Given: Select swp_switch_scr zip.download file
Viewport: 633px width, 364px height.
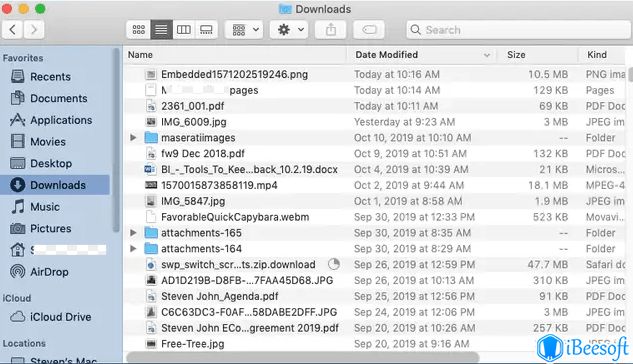Looking at the screenshot, I should tap(238, 265).
